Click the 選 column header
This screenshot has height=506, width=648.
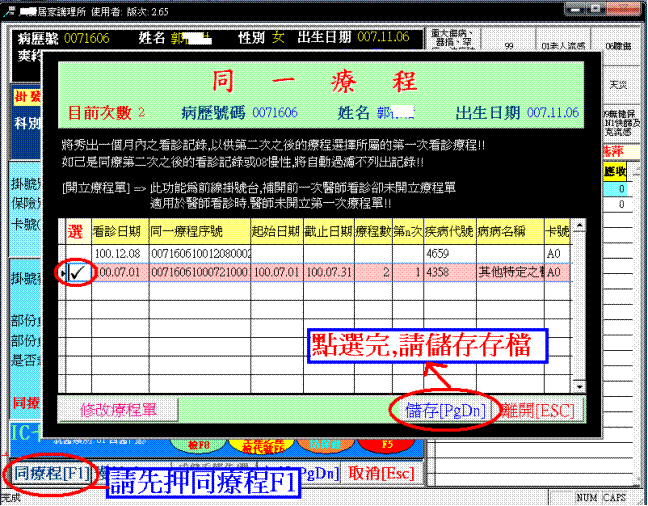point(77,233)
